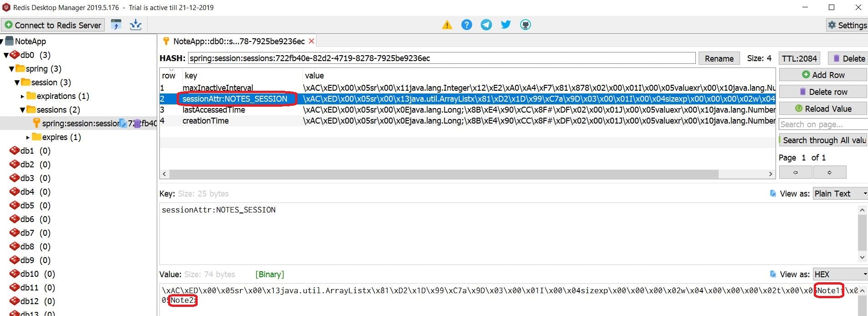Click the db0 Redis database icon
Image resolution: width=868 pixels, height=316 pixels.
click(15, 55)
